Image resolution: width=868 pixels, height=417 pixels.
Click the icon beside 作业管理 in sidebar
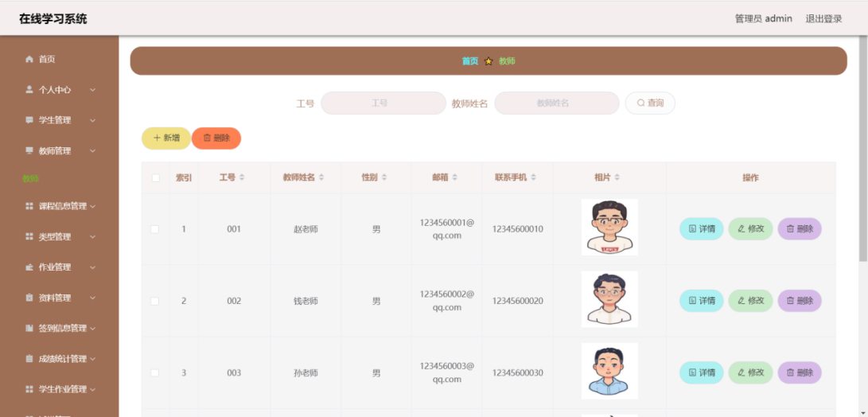[29, 267]
